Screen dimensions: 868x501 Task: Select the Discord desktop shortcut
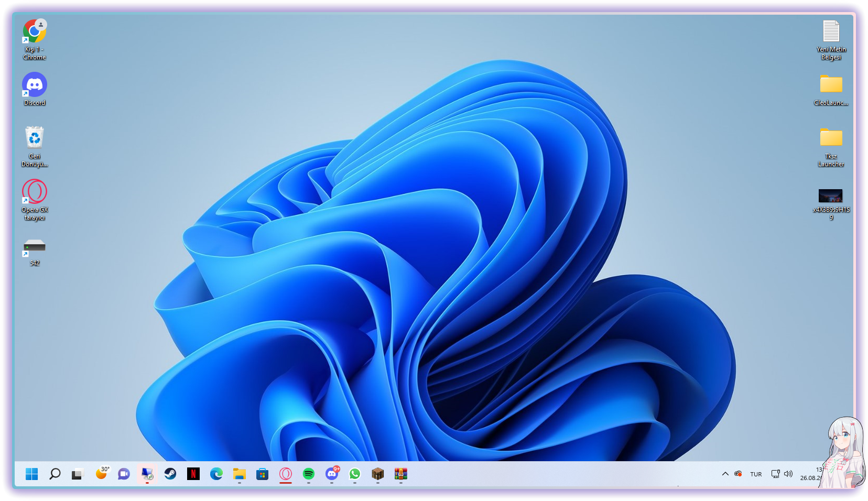click(x=35, y=89)
